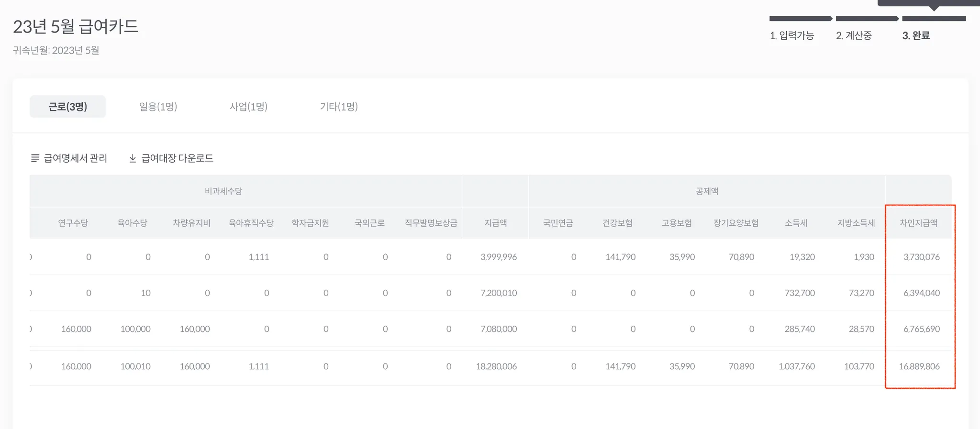Go to the 기타(1명) tab
The image size is (980, 429).
click(x=339, y=107)
